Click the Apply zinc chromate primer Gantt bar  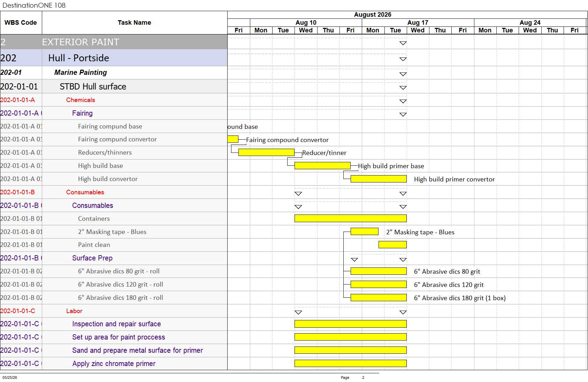pos(351,363)
